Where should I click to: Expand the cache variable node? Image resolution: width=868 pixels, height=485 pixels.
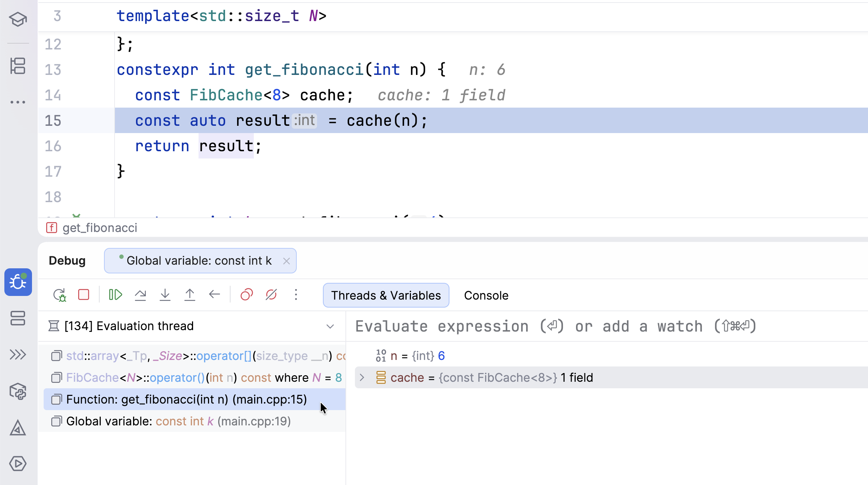tap(362, 378)
